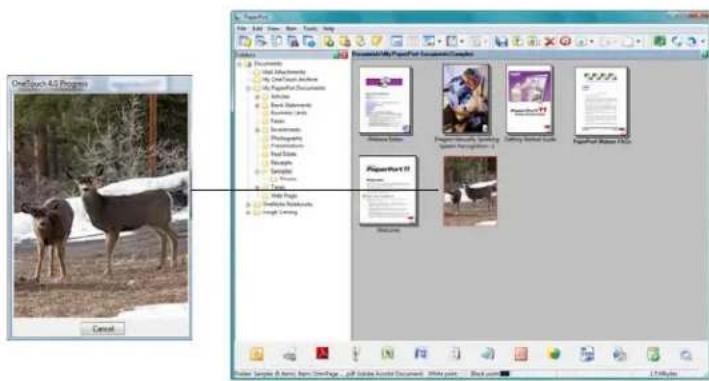Screen dimensions: 709x381
Task: Collapse the Samples folder
Action: 257,171
